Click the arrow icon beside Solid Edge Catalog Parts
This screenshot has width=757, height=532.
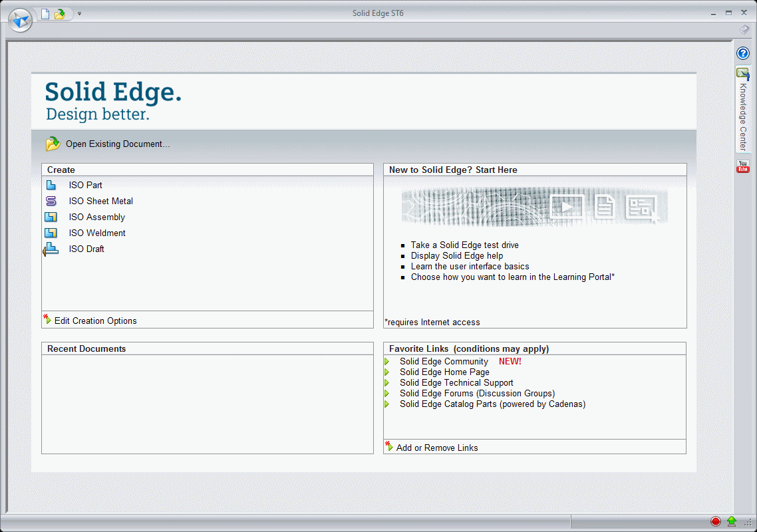(387, 404)
